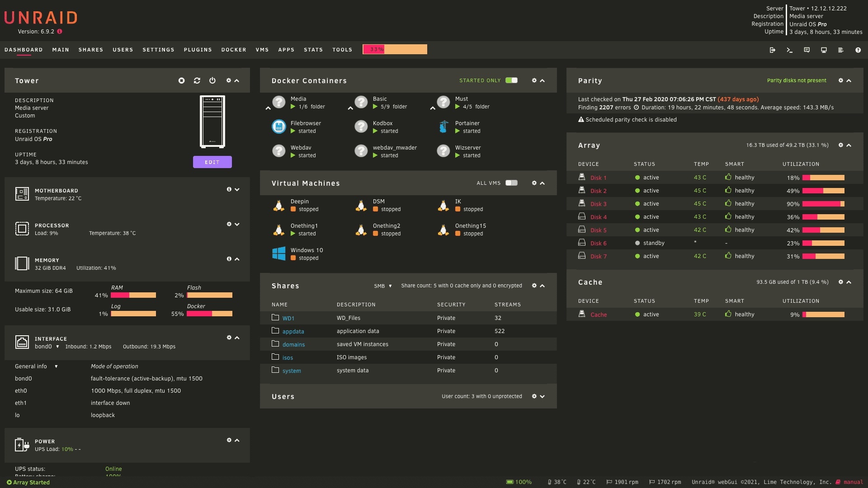Click the Docker 55% memory bar
Image resolution: width=868 pixels, height=488 pixels.
point(209,314)
